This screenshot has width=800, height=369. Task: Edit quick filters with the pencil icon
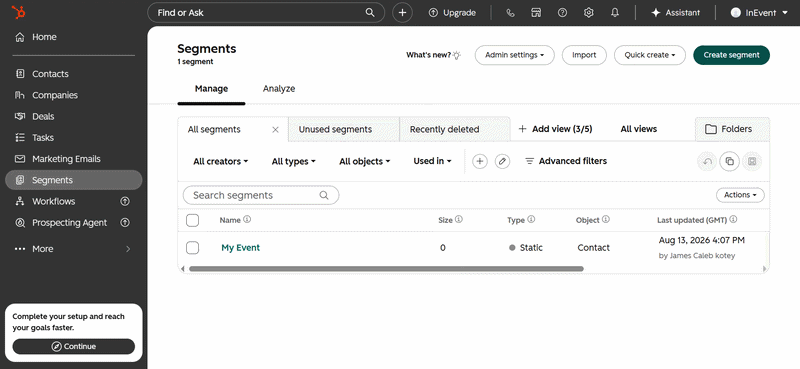502,161
